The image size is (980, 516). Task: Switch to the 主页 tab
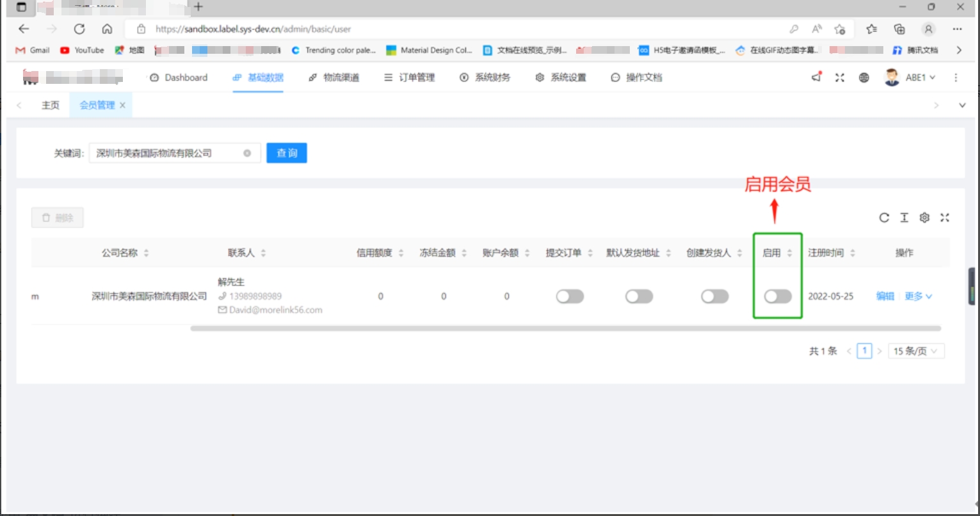coord(51,104)
